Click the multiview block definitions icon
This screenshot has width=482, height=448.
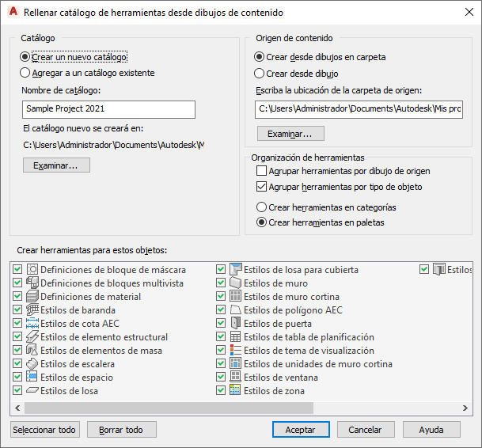pyautogui.click(x=32, y=283)
